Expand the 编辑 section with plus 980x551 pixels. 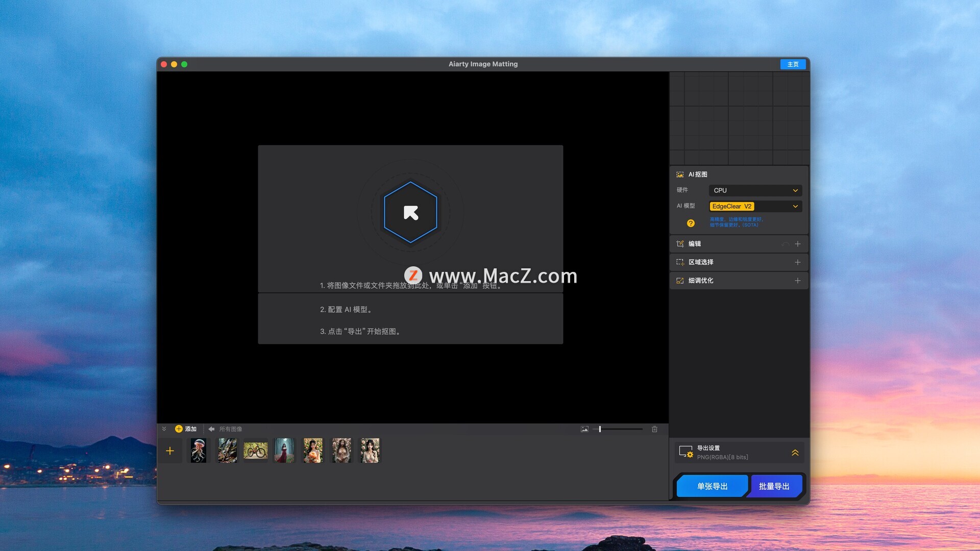(x=798, y=244)
